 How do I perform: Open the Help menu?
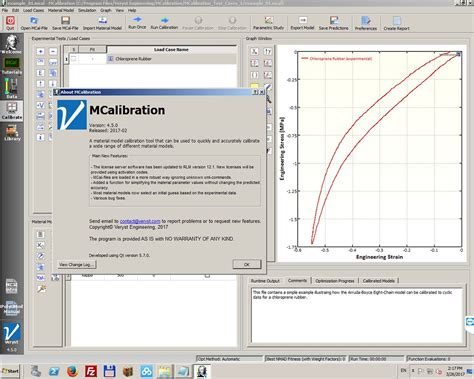[132, 10]
